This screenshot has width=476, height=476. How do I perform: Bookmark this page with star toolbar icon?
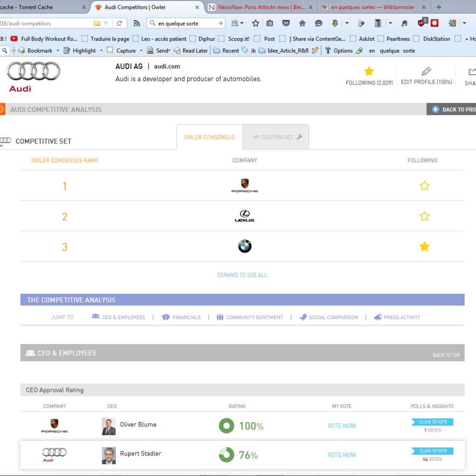[x=256, y=23]
